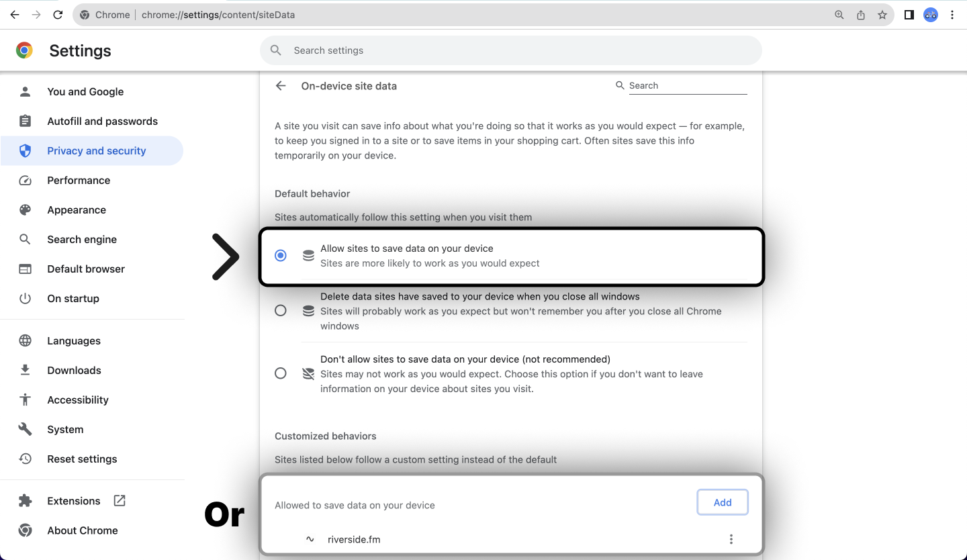Screen dimensions: 967x560
Task: Select Allow sites to save data radio button
Action: click(x=281, y=256)
